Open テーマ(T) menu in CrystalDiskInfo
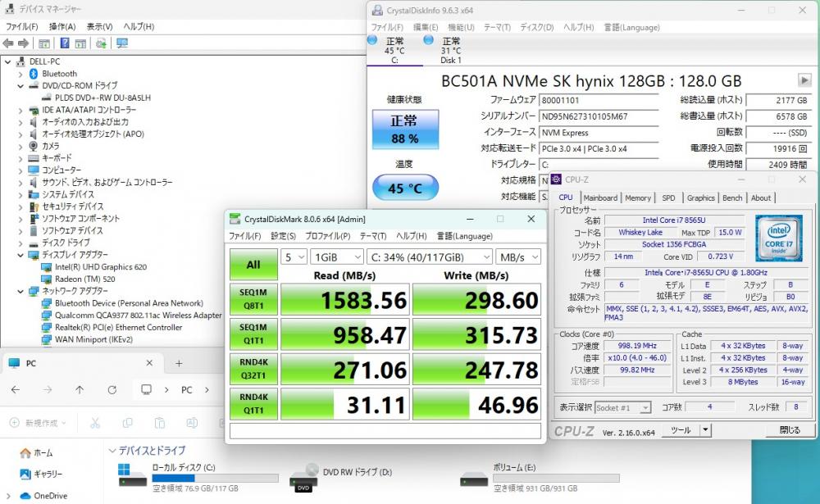This screenshot has width=820, height=504. coord(497,27)
